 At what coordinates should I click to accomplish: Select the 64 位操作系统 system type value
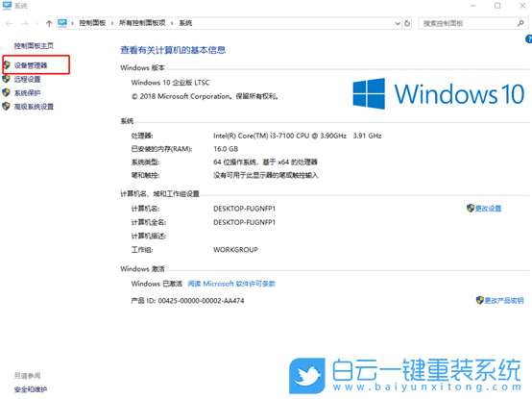point(265,162)
